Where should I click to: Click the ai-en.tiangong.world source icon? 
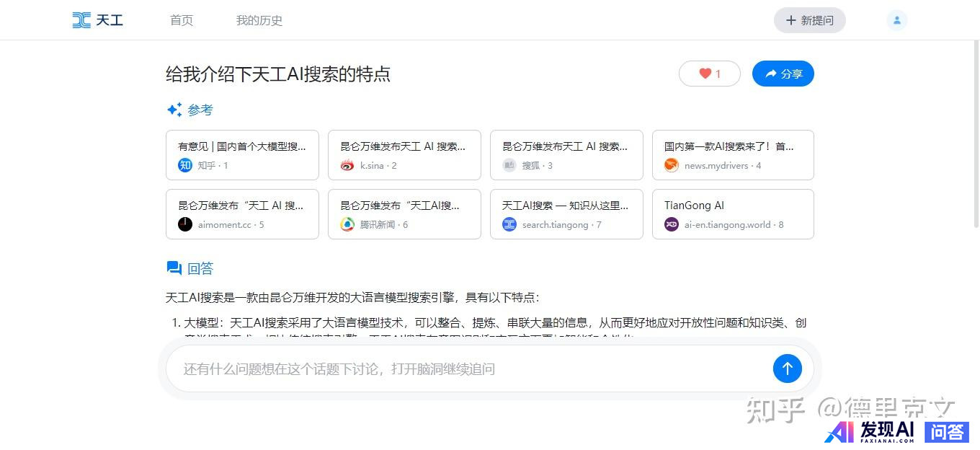(672, 224)
